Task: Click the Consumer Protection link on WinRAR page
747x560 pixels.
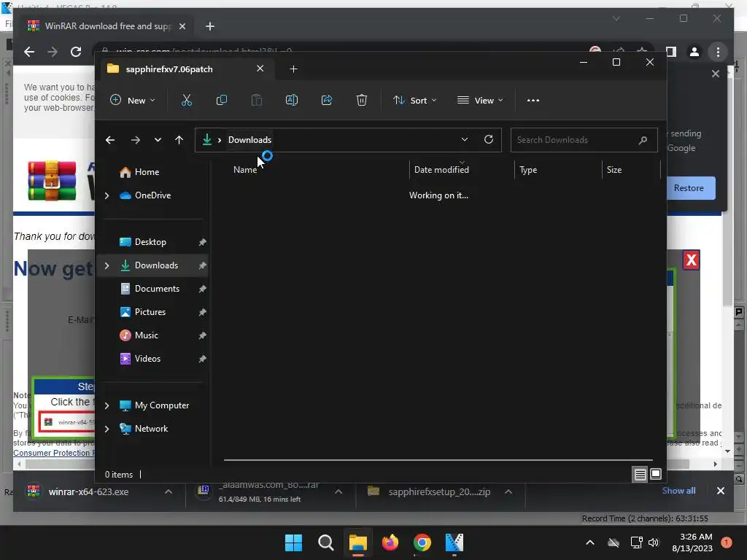Action: (x=54, y=453)
